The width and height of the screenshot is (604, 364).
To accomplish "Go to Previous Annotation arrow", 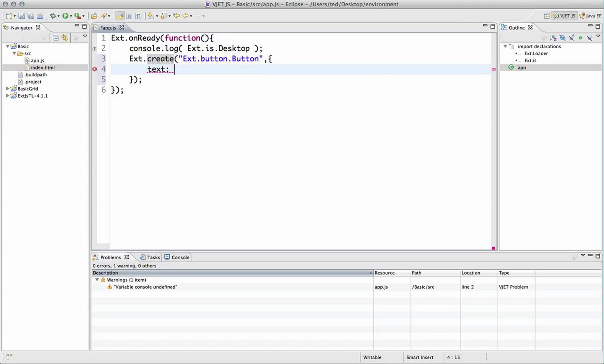I will pyautogui.click(x=163, y=16).
